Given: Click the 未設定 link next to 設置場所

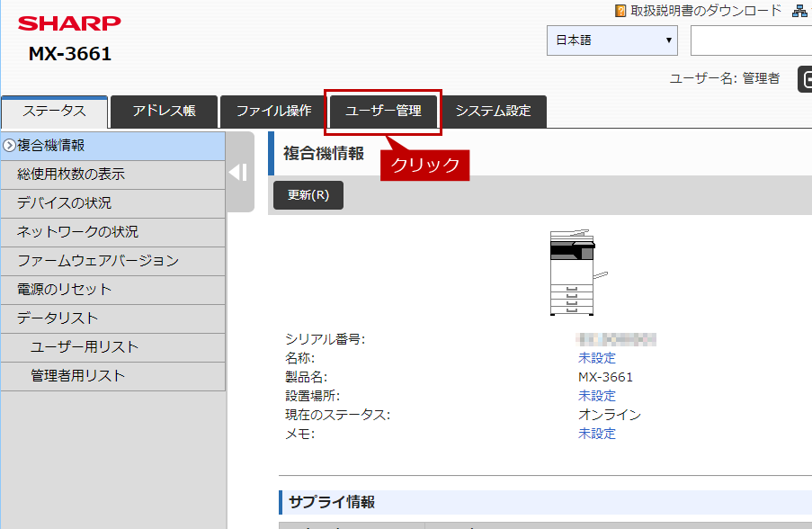Looking at the screenshot, I should [x=596, y=396].
